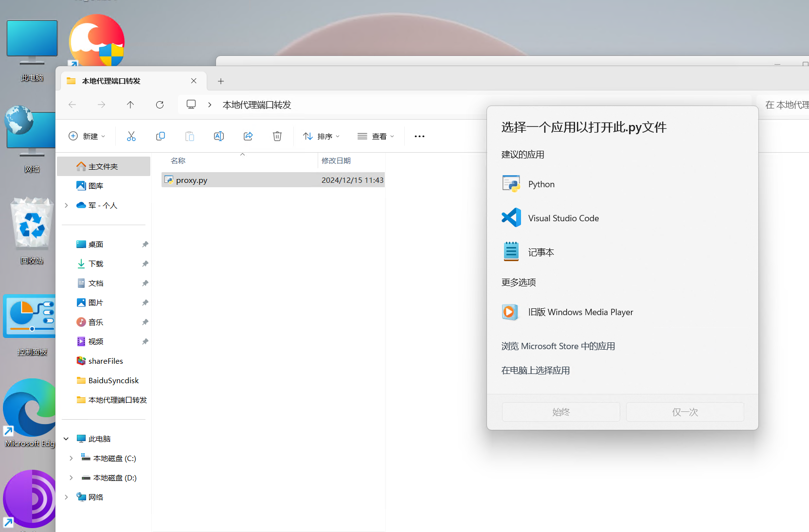Open the Share icon on the toolbar
Screen dimensions: 809x532
click(x=248, y=136)
